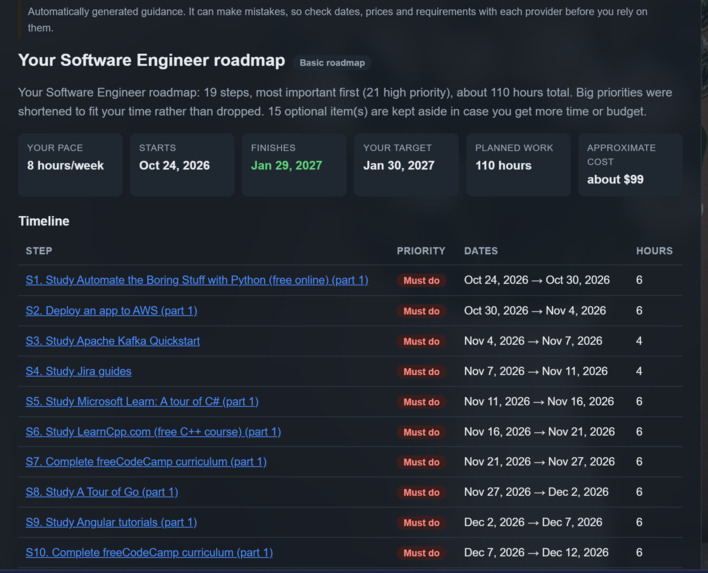Click the Your Software Engineer roadmap heading
Image resolution: width=708 pixels, height=573 pixels.
(152, 61)
